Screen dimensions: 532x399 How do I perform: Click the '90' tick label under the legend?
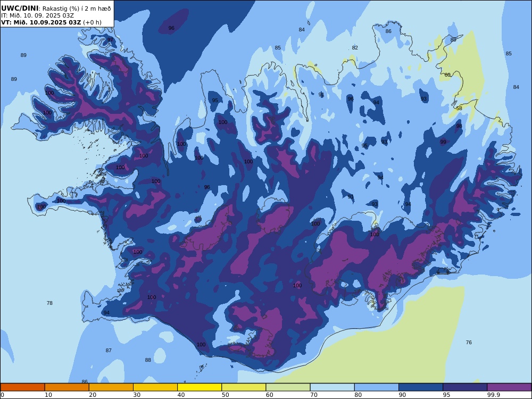[402, 395]
